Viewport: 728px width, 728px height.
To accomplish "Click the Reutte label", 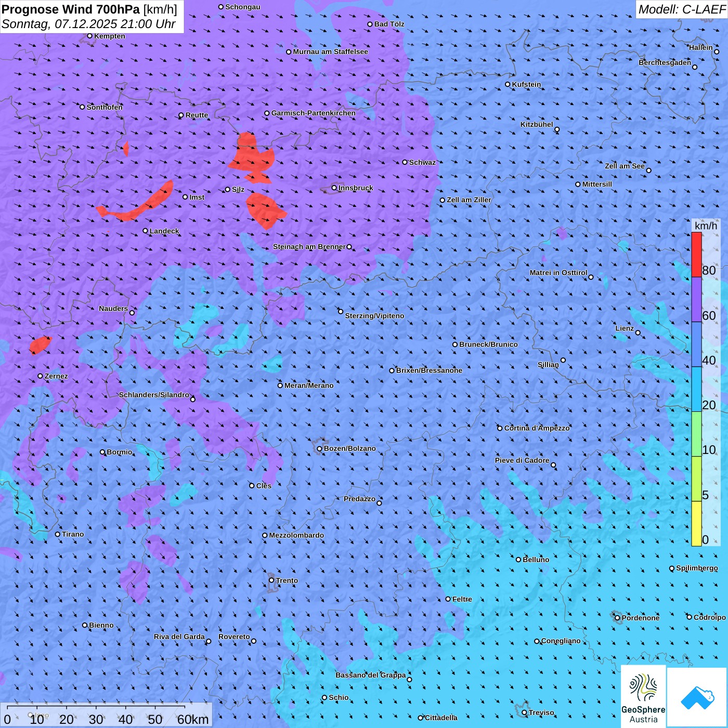I will coord(197,115).
